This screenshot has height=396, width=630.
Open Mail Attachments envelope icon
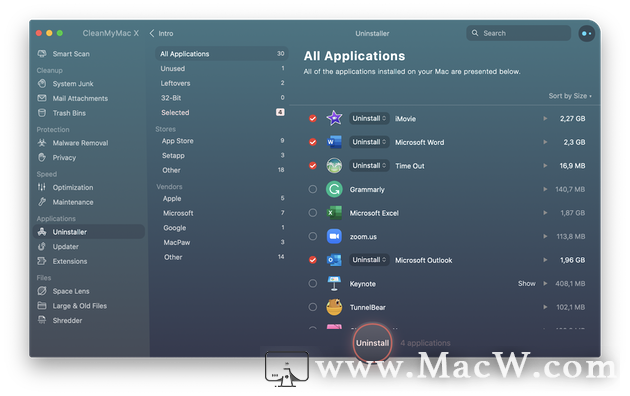[42, 98]
